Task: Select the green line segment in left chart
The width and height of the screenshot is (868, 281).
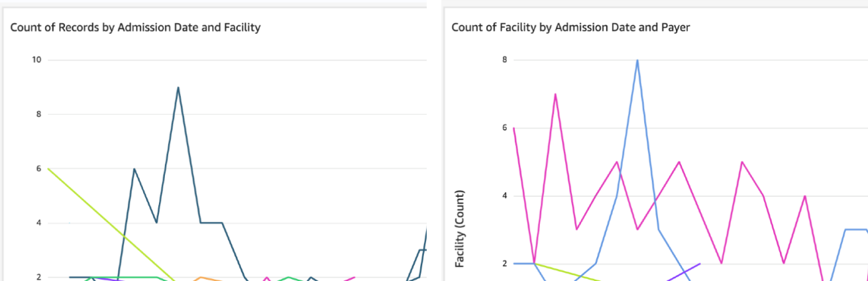Action: pyautogui.click(x=133, y=277)
